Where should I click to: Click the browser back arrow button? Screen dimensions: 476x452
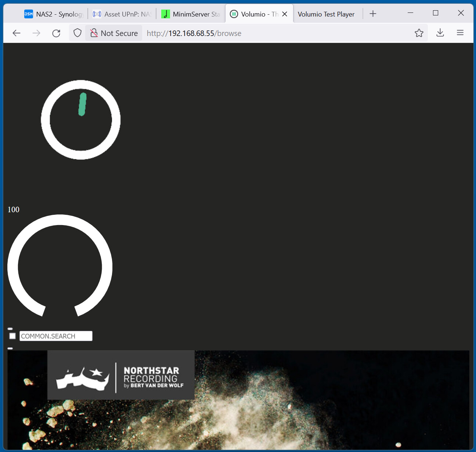tap(17, 33)
